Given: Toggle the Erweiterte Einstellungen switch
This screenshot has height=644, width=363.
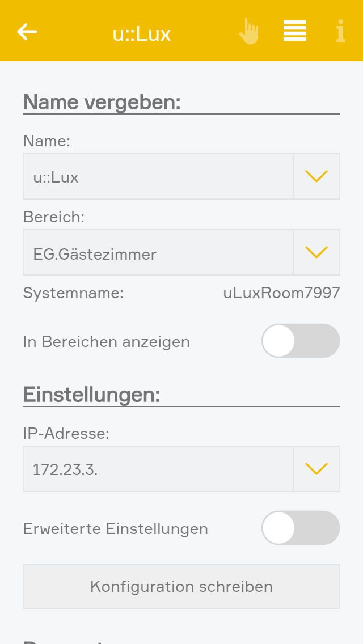Looking at the screenshot, I should pos(301,528).
